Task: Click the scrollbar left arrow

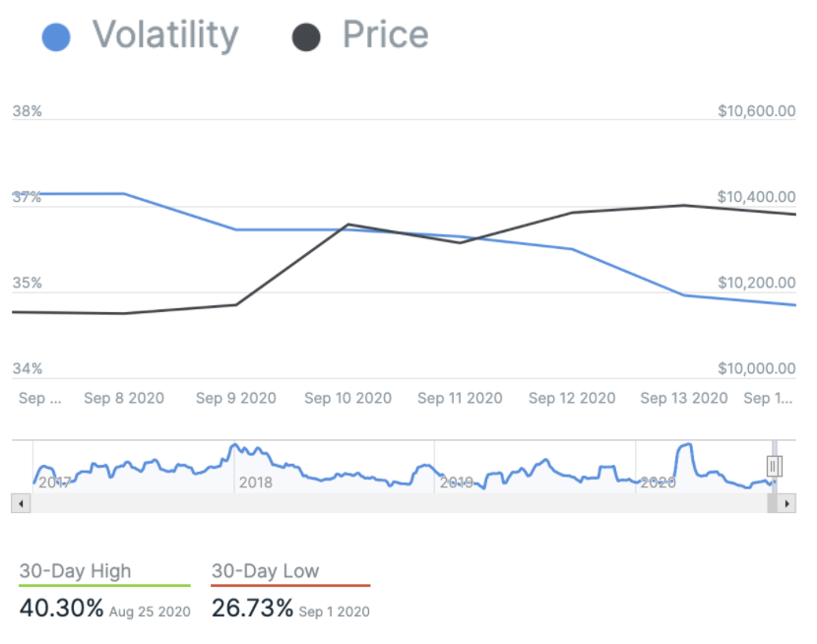Action: click(19, 503)
